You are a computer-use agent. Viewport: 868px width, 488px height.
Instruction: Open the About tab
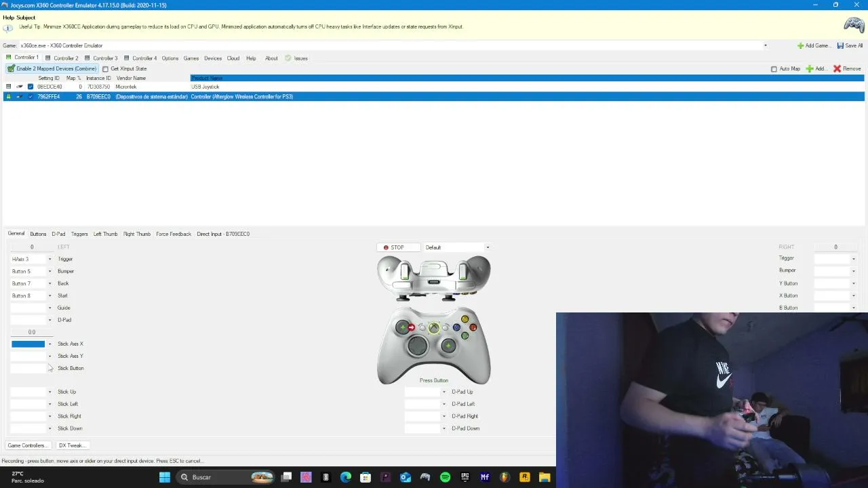coord(271,58)
